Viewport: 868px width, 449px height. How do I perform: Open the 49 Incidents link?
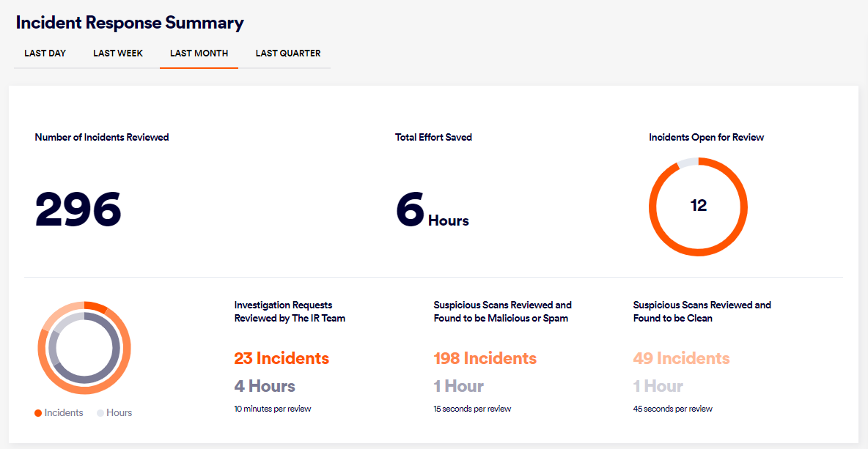(681, 358)
